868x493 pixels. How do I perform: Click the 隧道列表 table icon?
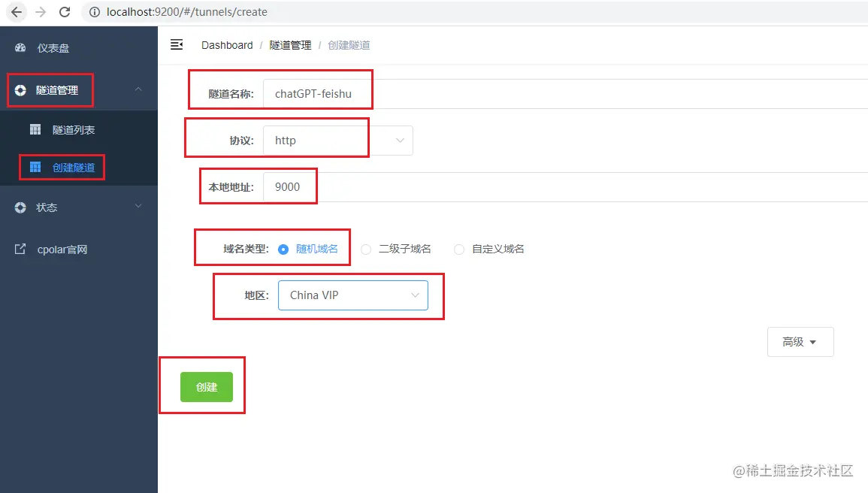tap(35, 129)
